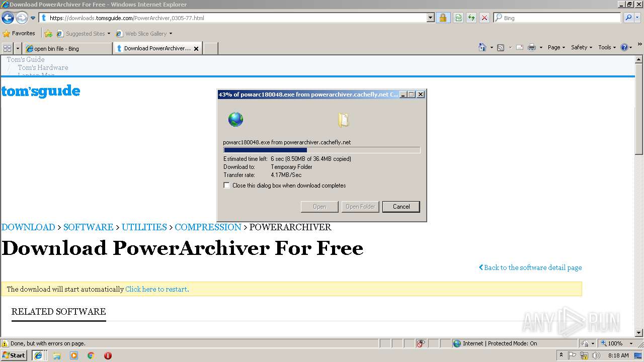This screenshot has height=362, width=644.
Task: Click the status bar error warning icon
Action: click(5, 343)
